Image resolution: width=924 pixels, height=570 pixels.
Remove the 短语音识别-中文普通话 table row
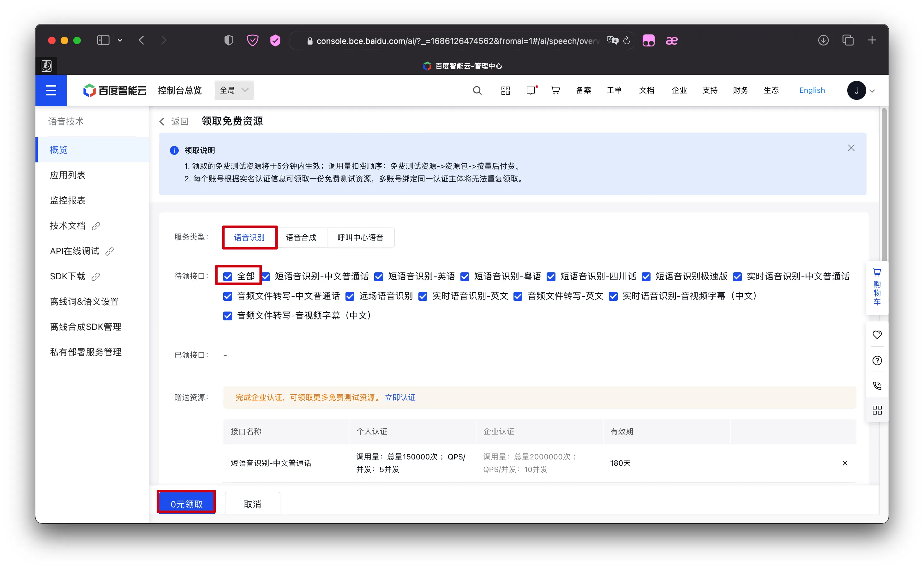[x=844, y=463]
